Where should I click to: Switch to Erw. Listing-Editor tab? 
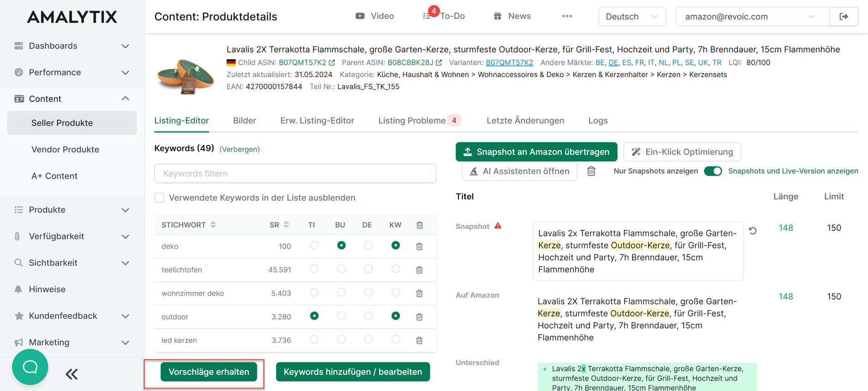(x=317, y=120)
